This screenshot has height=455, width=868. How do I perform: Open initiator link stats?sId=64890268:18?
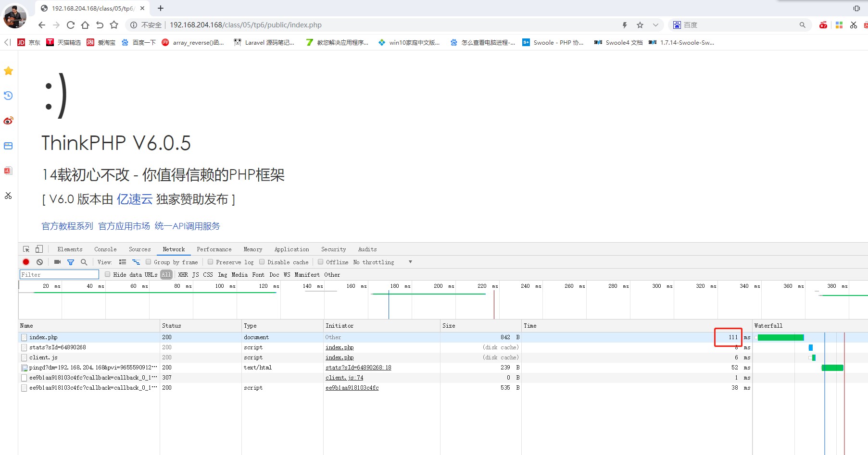coord(358,368)
